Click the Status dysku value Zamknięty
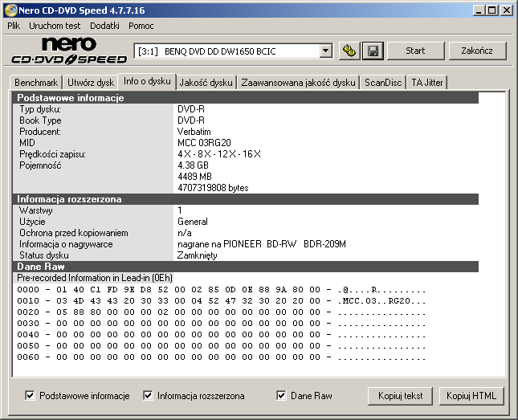 (x=198, y=255)
